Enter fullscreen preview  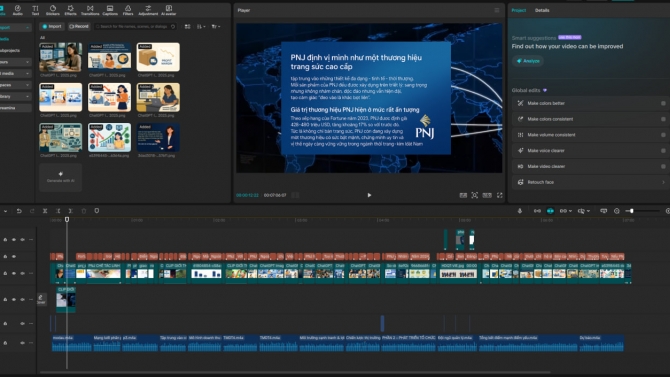[500, 195]
